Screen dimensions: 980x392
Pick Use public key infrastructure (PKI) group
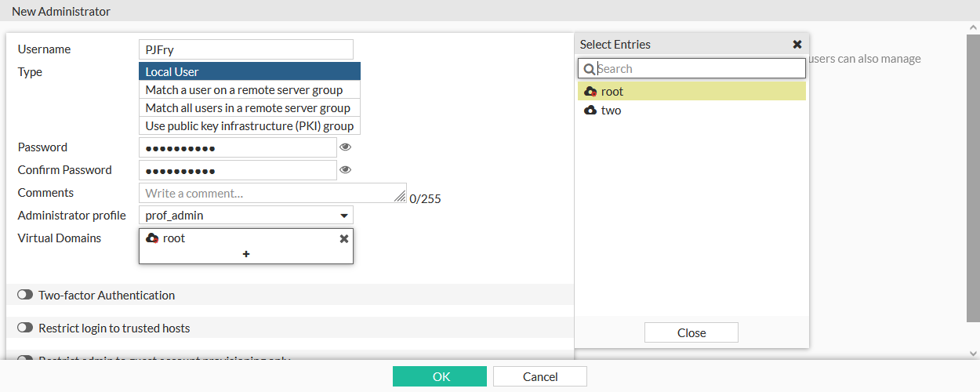coord(249,126)
